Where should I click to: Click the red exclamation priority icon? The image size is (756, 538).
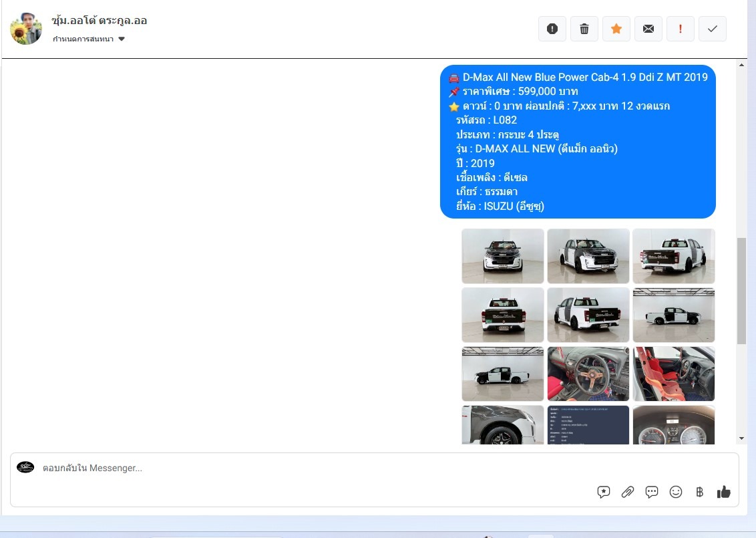(681, 29)
